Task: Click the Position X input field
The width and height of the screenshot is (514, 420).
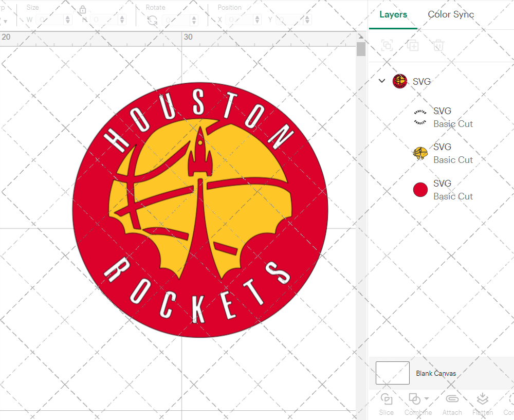Action: [240, 20]
